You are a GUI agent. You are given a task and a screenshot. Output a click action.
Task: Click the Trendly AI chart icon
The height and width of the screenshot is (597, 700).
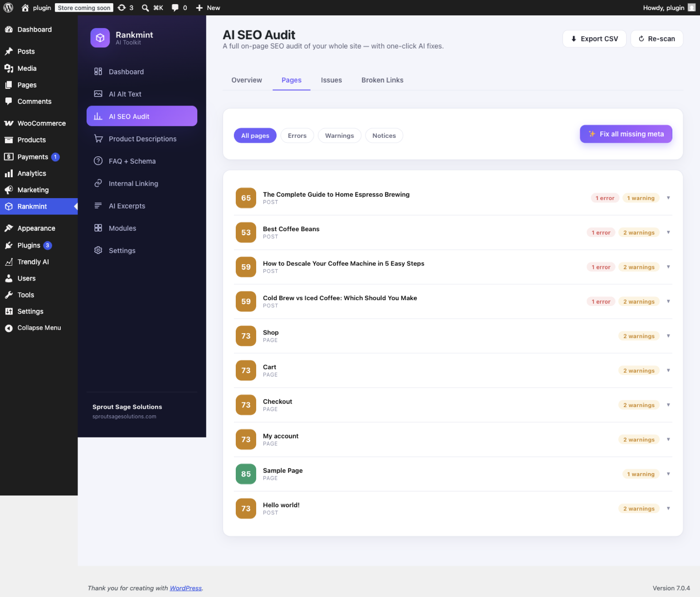(x=9, y=262)
